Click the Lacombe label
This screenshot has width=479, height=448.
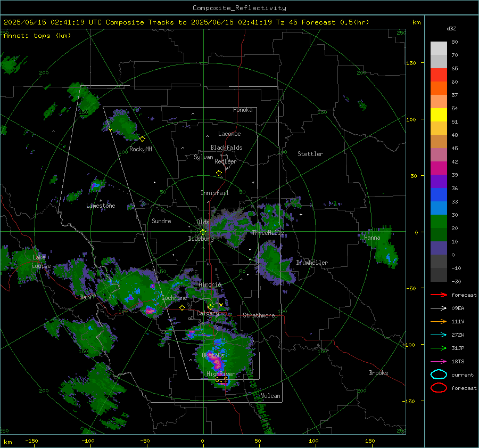229,134
